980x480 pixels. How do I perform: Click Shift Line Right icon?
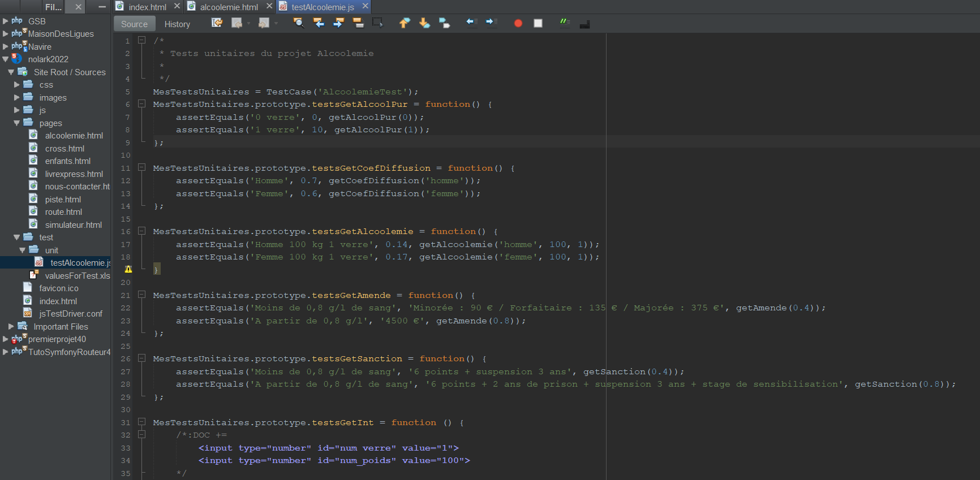(x=492, y=23)
